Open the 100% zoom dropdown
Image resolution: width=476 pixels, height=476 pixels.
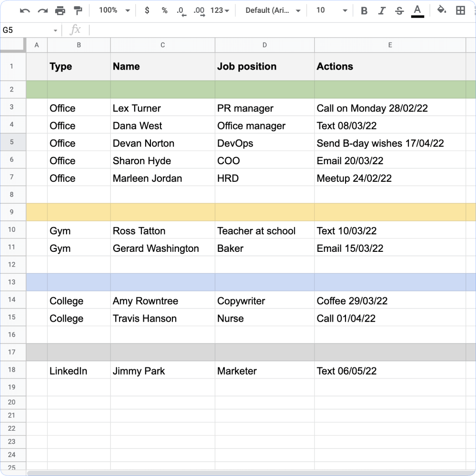(114, 10)
